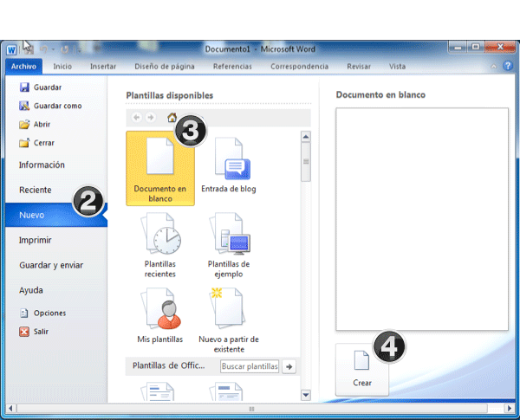Select Documento en blanco template
This screenshot has height=420, width=520.
160,168
